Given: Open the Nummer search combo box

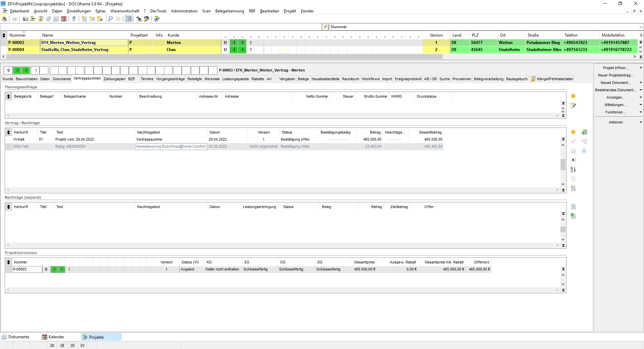Looking at the screenshot, I should 482,27.
